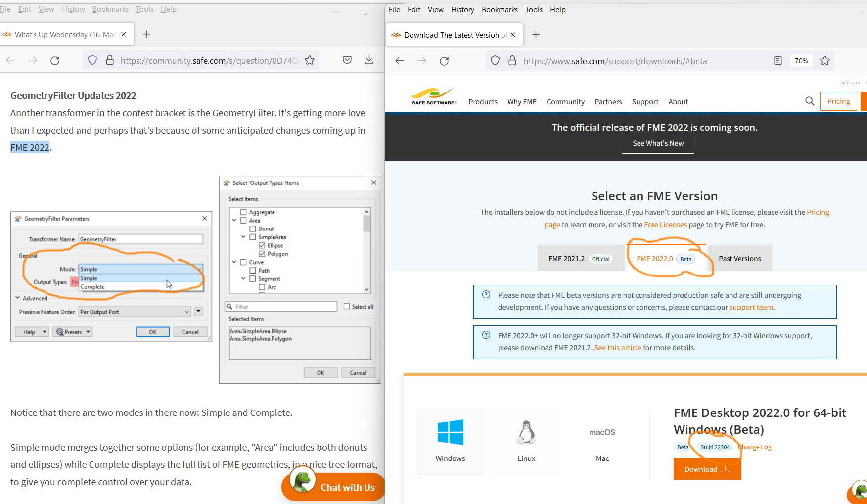Open new tab in the right Firefox window
This screenshot has height=504, width=867.
[x=536, y=35]
